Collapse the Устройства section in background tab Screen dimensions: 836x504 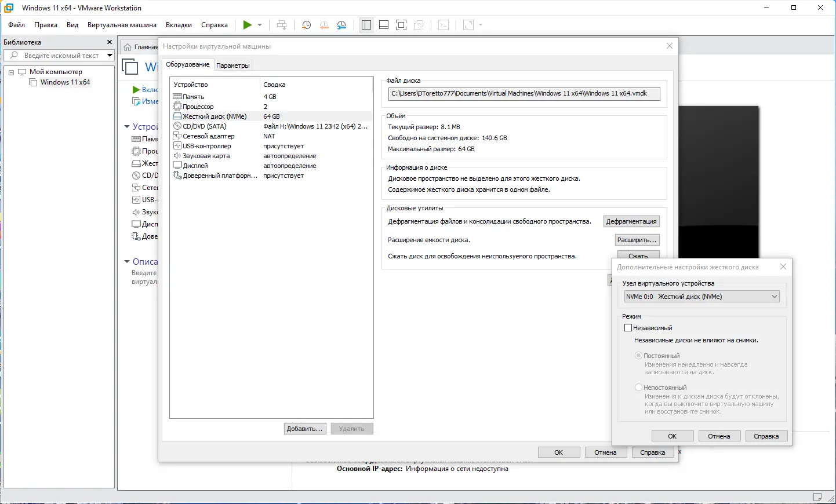(x=127, y=126)
